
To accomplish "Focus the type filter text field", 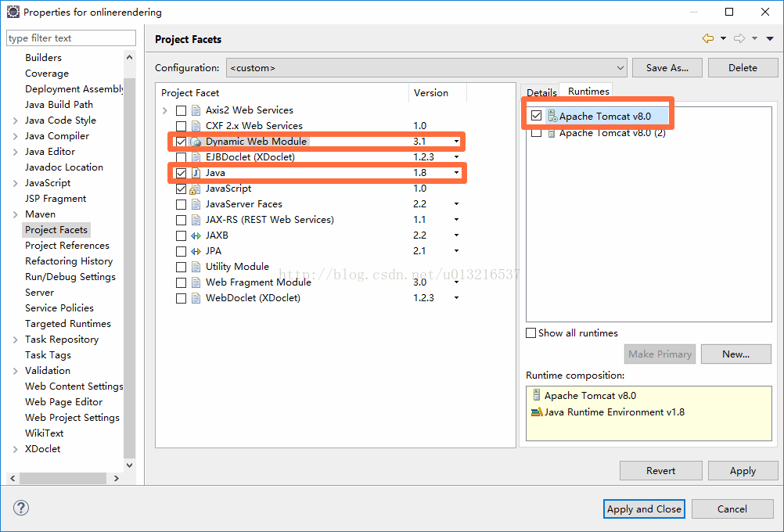I will coord(71,38).
